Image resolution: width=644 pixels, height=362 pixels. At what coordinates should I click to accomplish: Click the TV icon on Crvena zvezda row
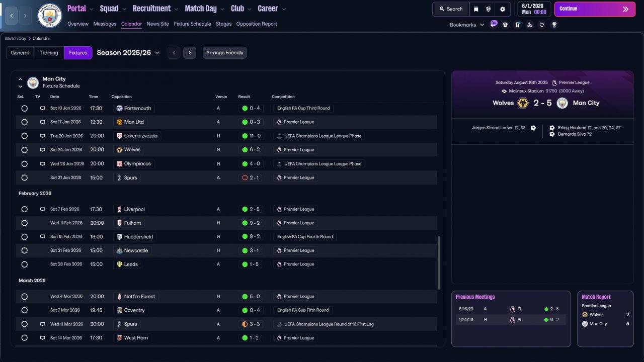[x=43, y=136]
